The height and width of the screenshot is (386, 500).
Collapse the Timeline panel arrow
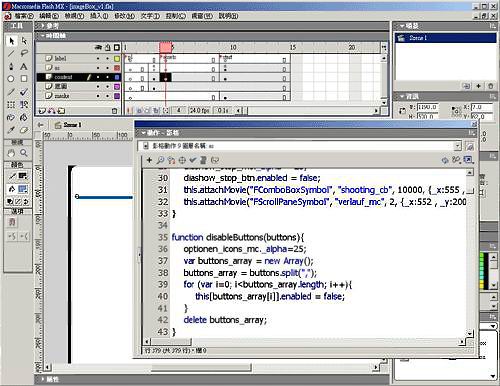(x=42, y=36)
